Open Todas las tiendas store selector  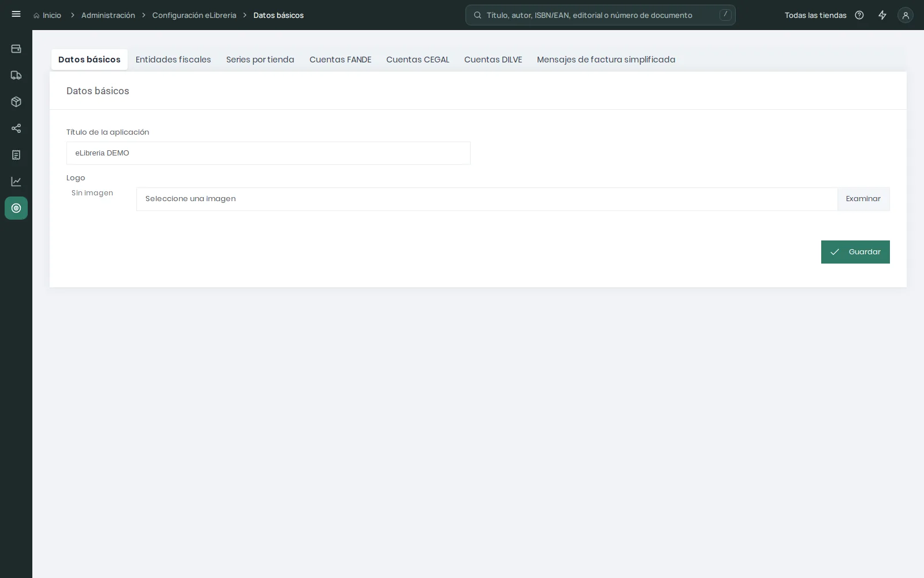[x=815, y=15]
